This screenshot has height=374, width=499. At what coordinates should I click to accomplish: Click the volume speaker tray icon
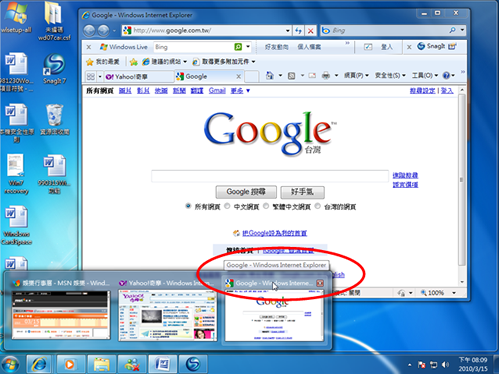(x=445, y=365)
